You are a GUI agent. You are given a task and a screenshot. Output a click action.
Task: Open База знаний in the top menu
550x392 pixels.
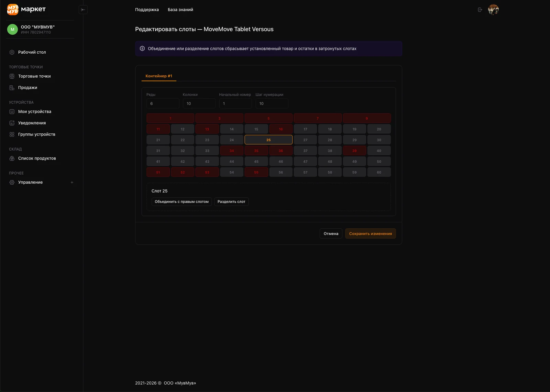click(180, 10)
